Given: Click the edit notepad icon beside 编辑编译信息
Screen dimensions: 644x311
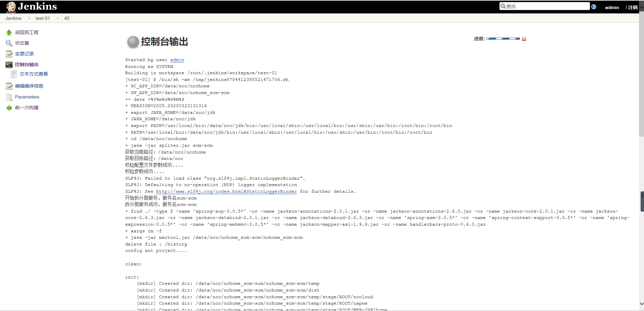Looking at the screenshot, I should [9, 86].
